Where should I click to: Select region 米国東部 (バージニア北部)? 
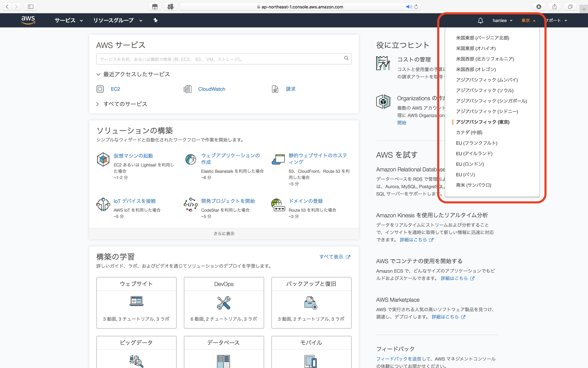tap(482, 38)
